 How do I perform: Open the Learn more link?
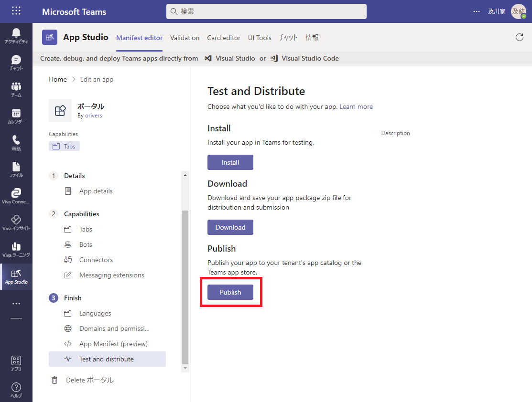point(356,106)
